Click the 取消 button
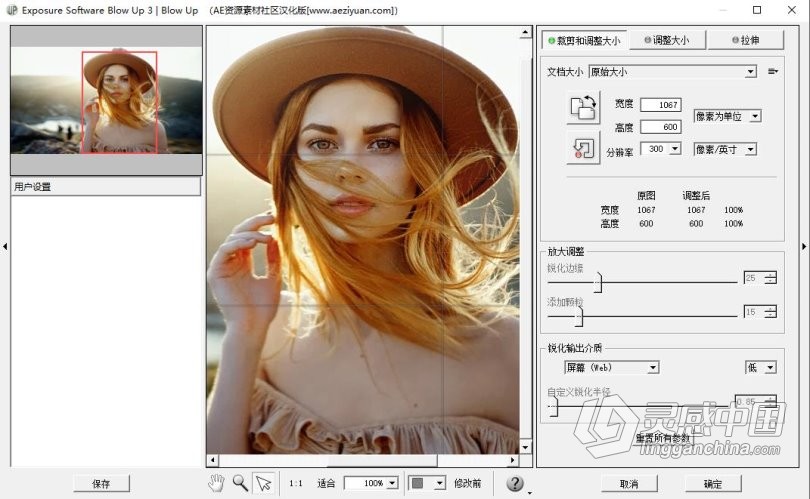The height and width of the screenshot is (499, 810). 629,484
